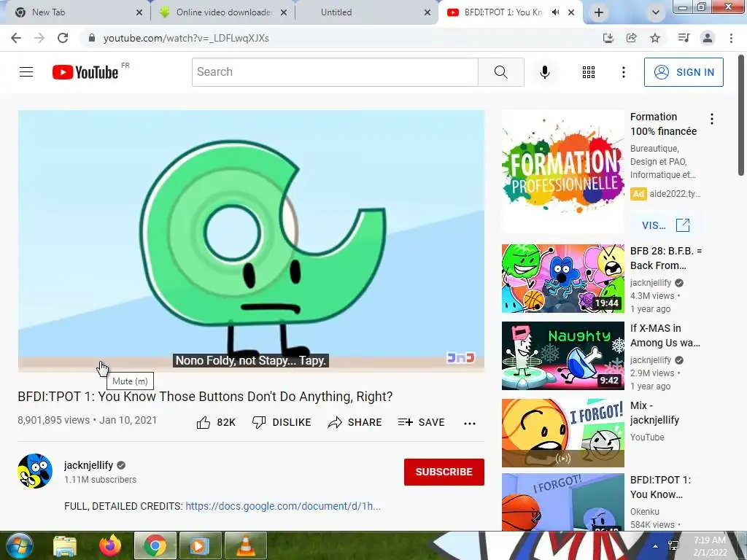Click the 8,901,895 views count text
Screen dimensions: 747x560
coord(54,421)
